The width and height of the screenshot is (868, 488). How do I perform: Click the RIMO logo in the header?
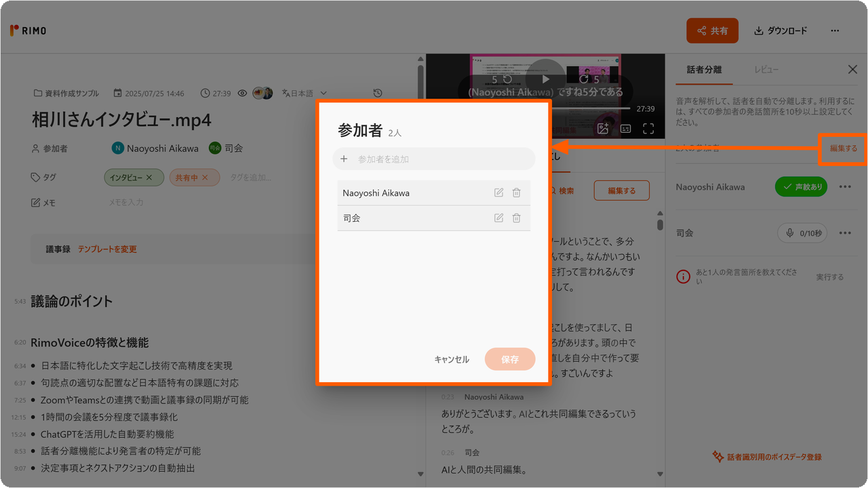(x=28, y=30)
